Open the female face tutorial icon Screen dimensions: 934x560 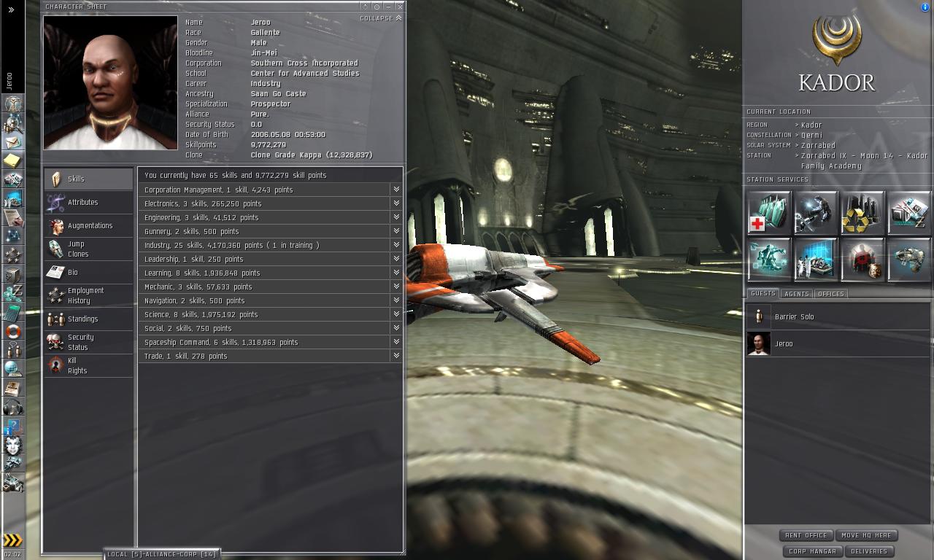[13, 445]
